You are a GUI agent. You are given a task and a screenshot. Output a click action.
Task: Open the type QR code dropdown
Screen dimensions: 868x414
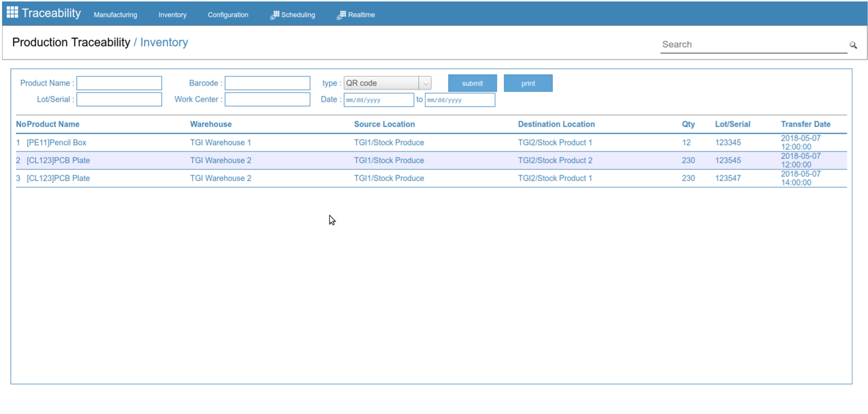tap(387, 83)
